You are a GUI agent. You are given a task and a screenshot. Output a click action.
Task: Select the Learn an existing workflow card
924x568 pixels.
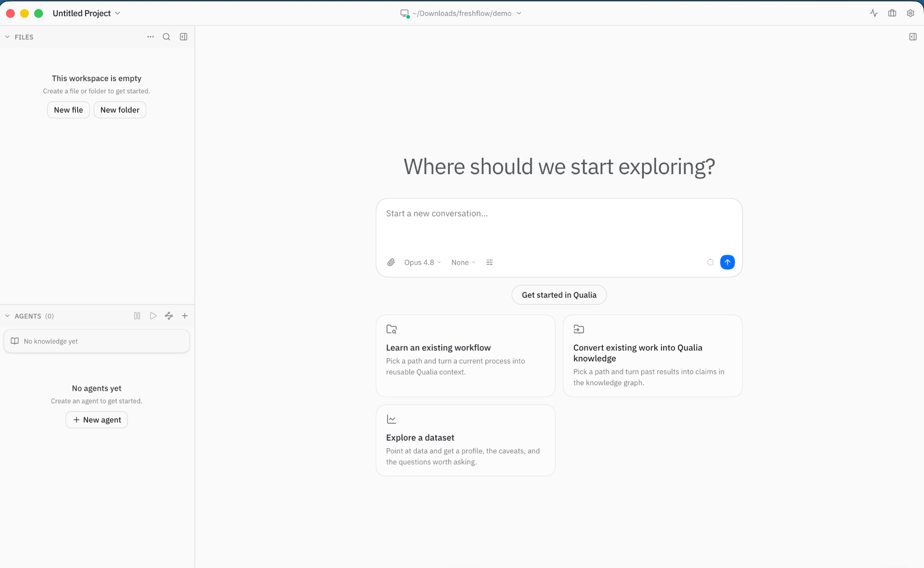click(x=466, y=356)
